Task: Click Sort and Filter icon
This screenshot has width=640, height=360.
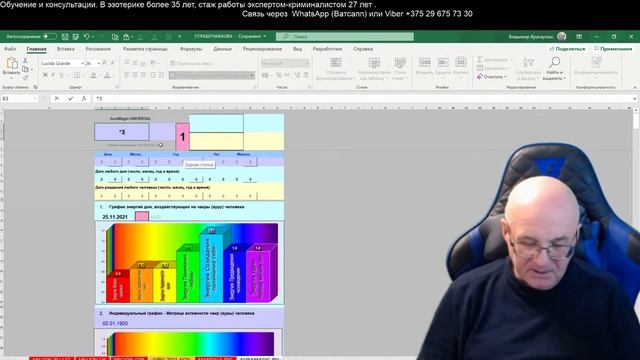Action: click(x=528, y=63)
